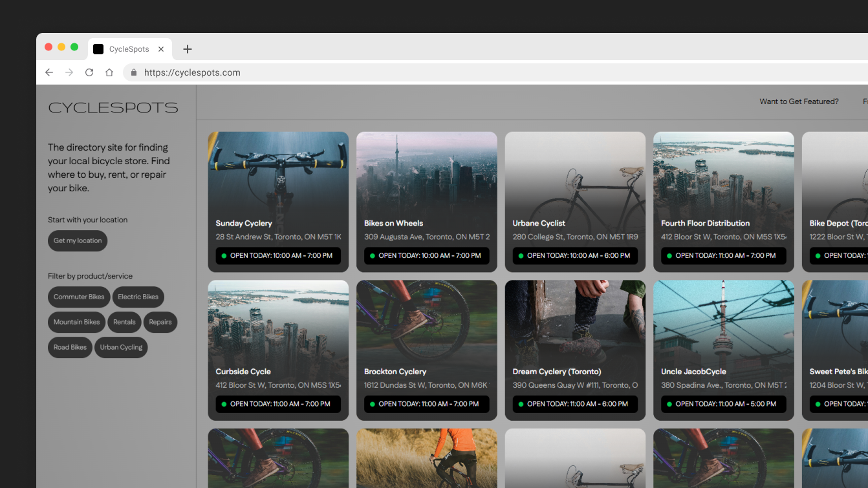
Task: Click the green open-status dot on Uncle JacobCycle
Action: (669, 404)
